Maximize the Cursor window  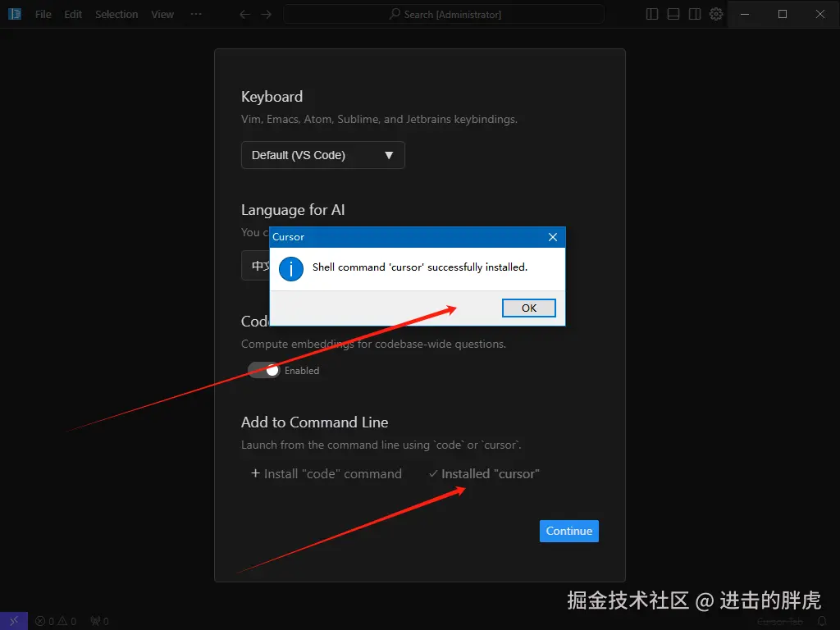tap(782, 15)
